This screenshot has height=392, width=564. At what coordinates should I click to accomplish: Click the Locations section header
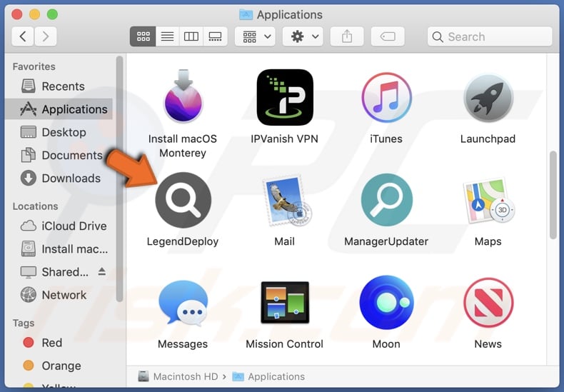[x=35, y=206]
